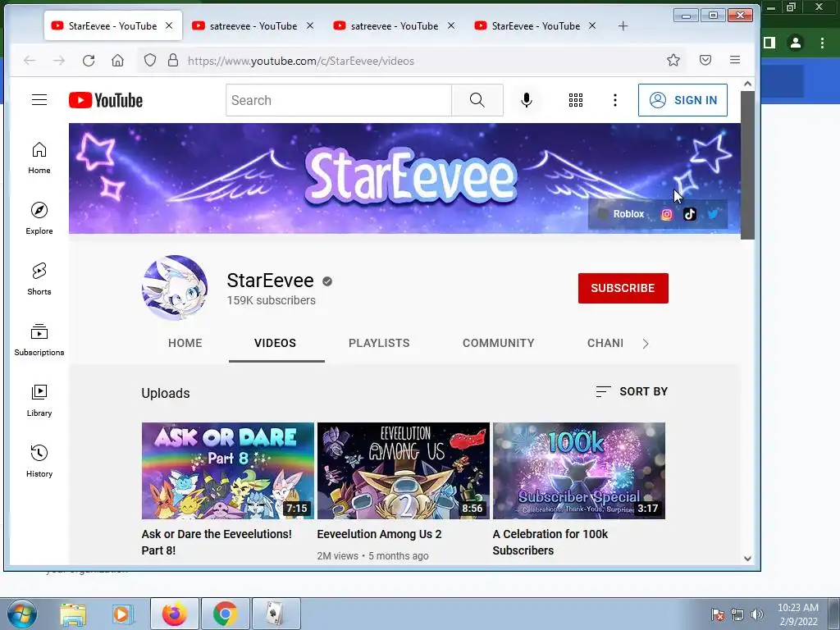Image resolution: width=840 pixels, height=630 pixels.
Task: Close the first StarEevee tab
Action: [x=169, y=25]
